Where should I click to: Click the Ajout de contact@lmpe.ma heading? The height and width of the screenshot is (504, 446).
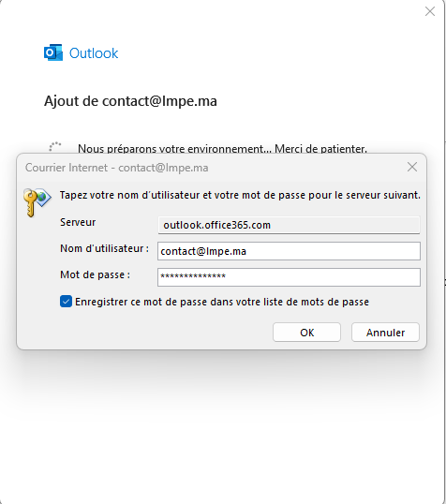point(130,101)
